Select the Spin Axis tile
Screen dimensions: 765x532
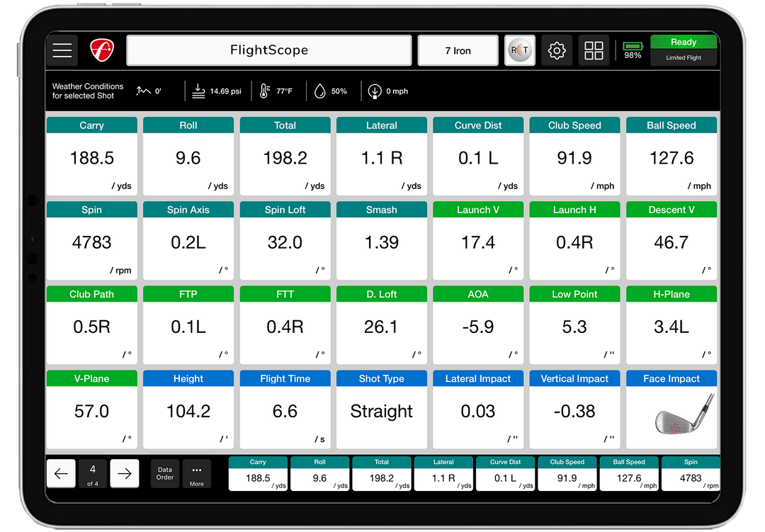click(x=188, y=241)
